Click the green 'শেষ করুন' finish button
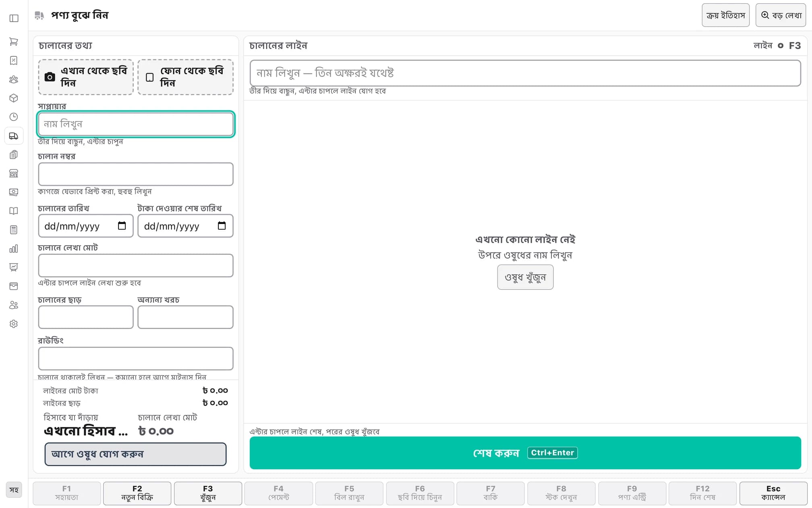Screen dimensions: 812x508 pyautogui.click(x=525, y=453)
